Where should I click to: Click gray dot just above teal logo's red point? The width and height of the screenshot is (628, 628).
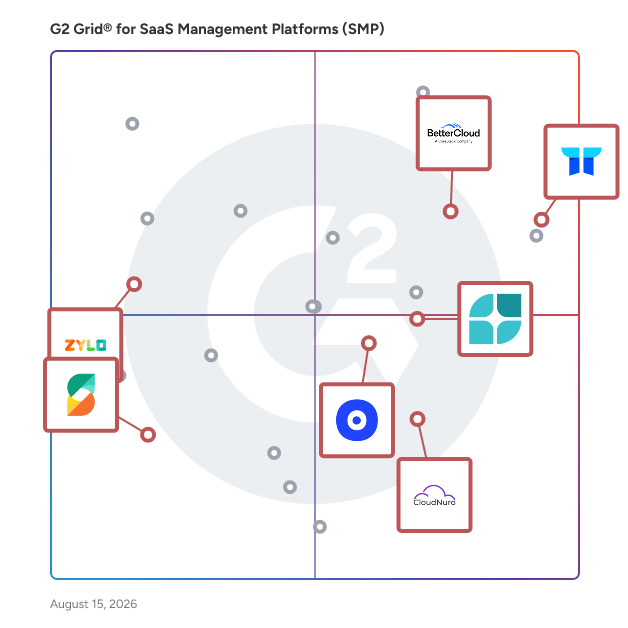(416, 292)
